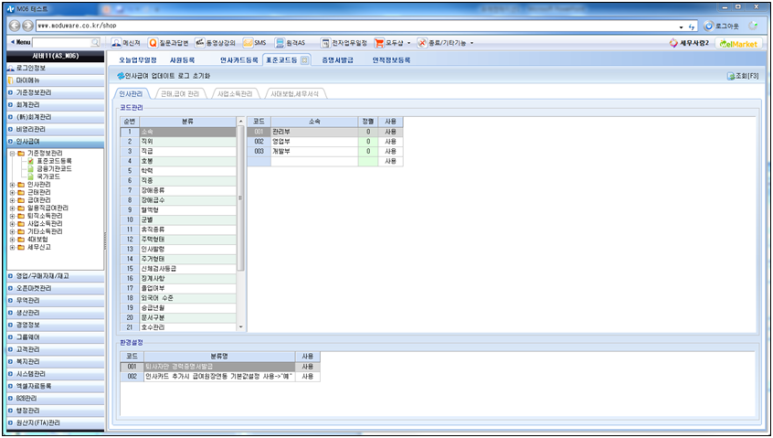
Task: Collapse the 기준정보관리 tree folder
Action: (12, 153)
